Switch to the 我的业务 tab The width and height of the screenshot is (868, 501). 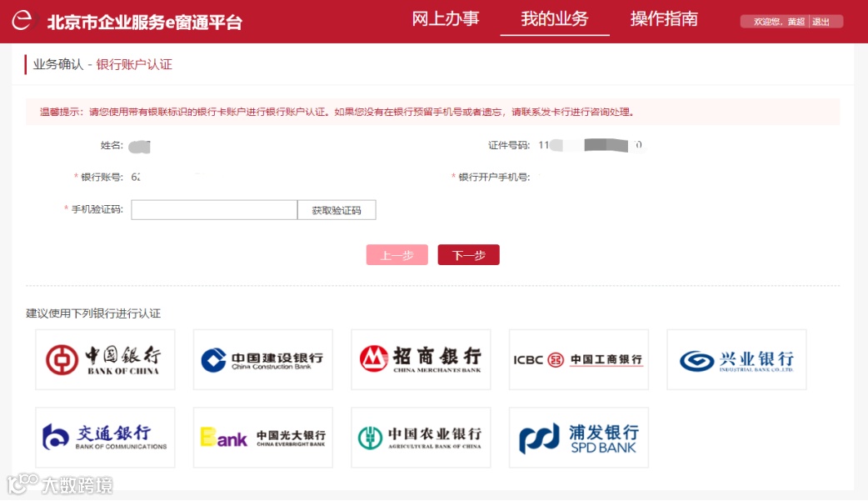coord(554,19)
